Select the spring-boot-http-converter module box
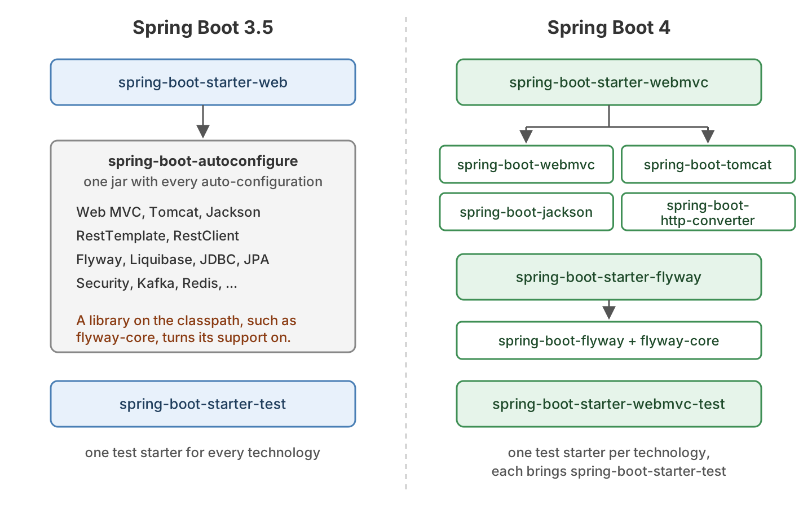Viewport: 812px width, 508px height. point(708,212)
